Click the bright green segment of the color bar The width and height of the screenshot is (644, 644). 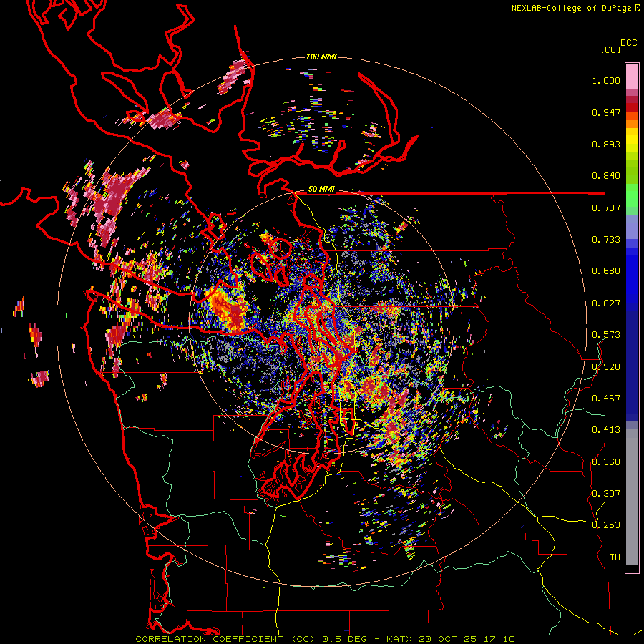click(x=632, y=195)
